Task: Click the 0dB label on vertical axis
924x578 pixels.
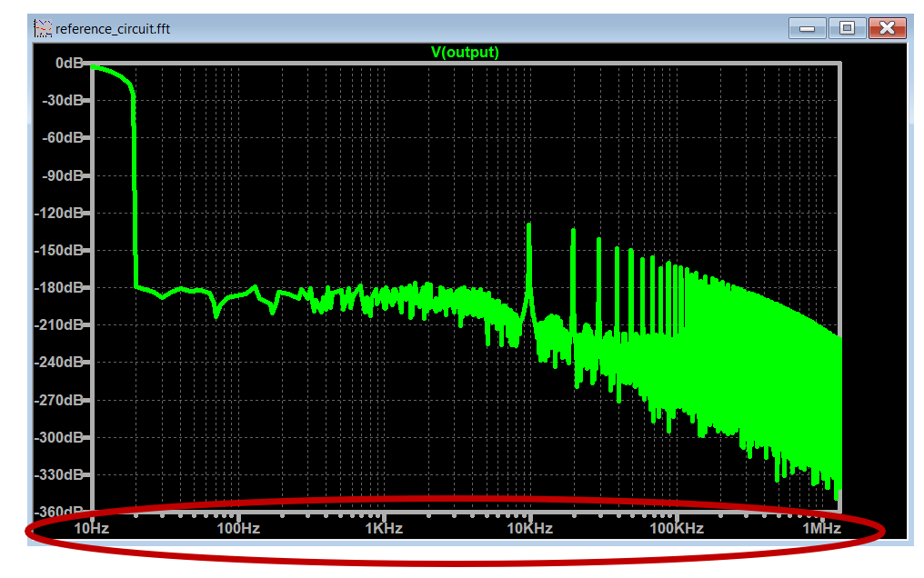Action: coord(66,64)
